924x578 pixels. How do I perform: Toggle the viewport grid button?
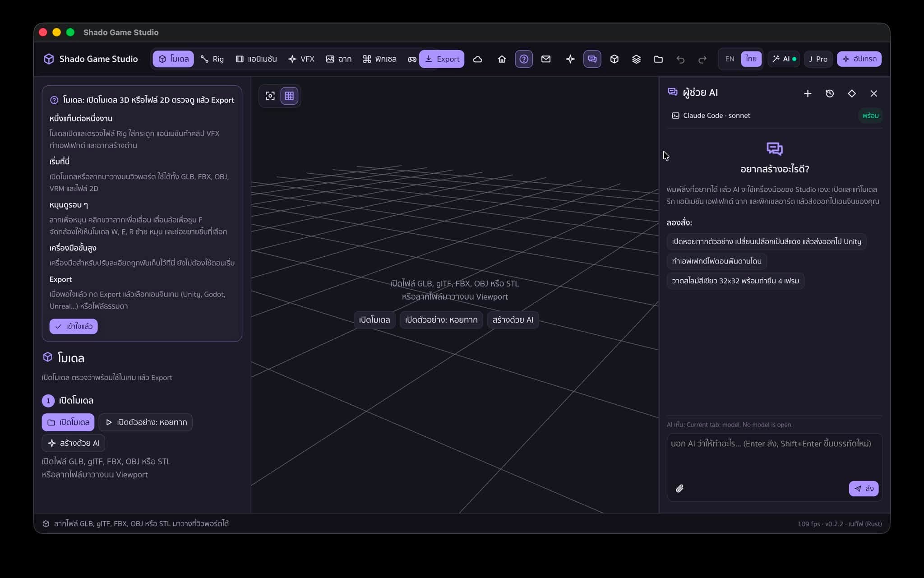point(290,96)
